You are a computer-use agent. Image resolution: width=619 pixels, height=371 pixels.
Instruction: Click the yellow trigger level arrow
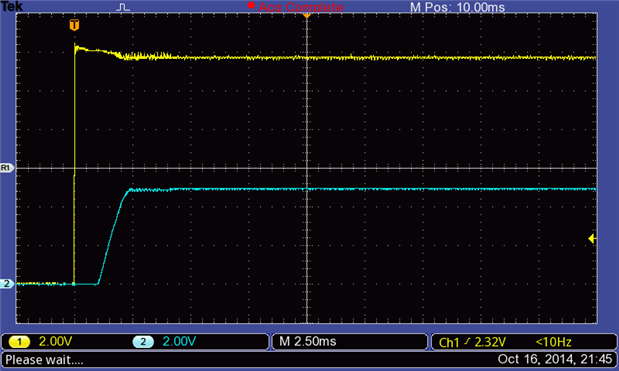click(x=592, y=238)
